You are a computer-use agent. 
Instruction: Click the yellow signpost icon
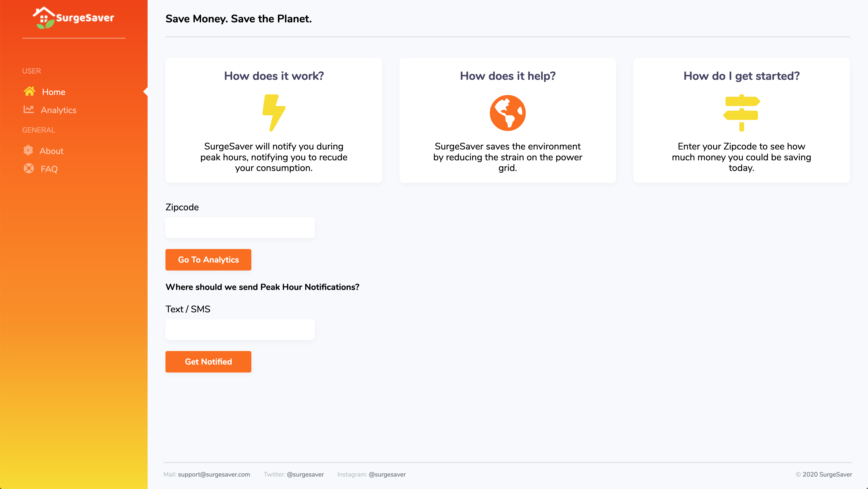pyautogui.click(x=741, y=113)
